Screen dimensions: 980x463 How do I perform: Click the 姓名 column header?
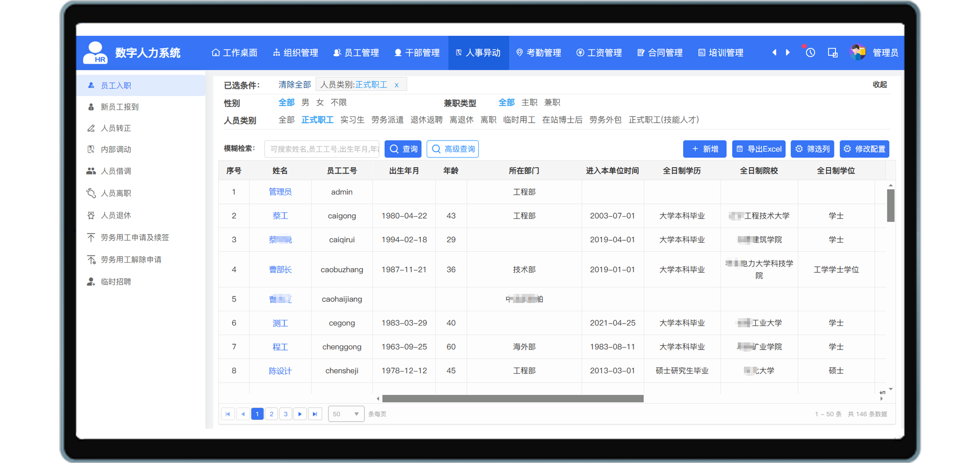[280, 171]
